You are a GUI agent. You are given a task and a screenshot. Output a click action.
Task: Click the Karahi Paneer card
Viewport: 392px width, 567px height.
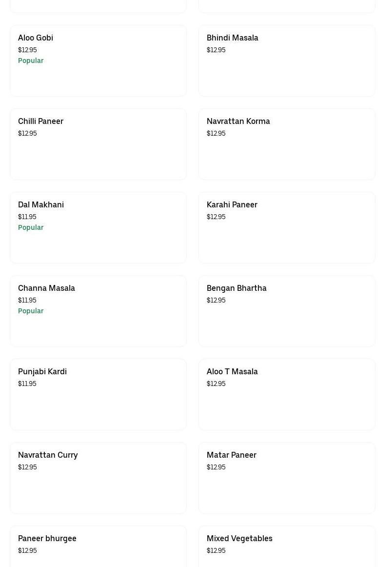pos(287,228)
